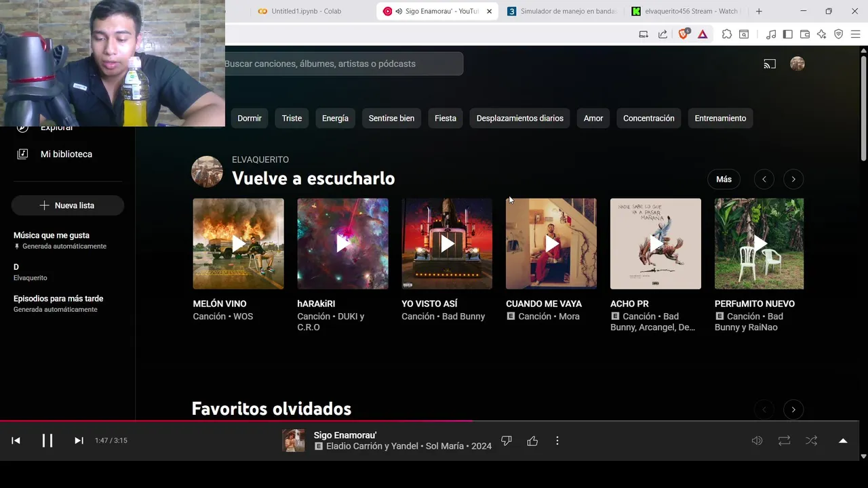
Task: Skip to the previous track
Action: (16, 441)
